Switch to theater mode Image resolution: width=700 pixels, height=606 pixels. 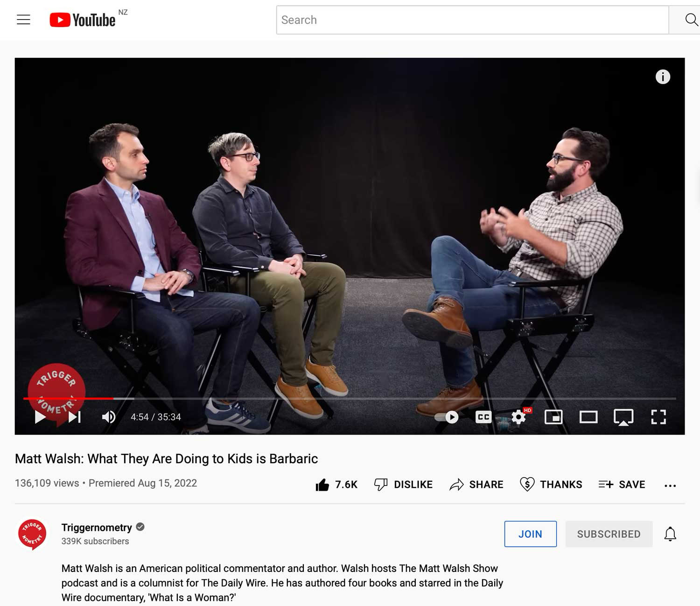tap(588, 417)
